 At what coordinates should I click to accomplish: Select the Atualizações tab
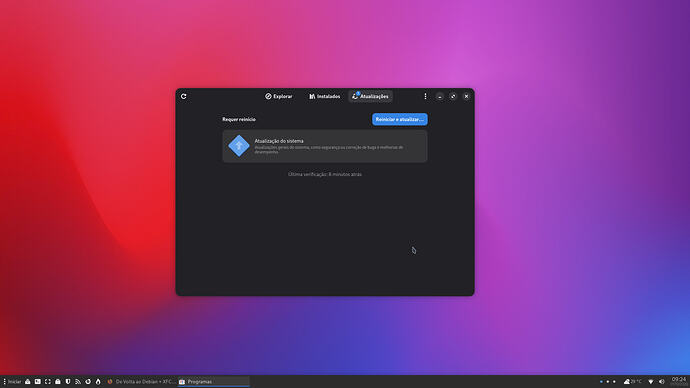(x=371, y=96)
